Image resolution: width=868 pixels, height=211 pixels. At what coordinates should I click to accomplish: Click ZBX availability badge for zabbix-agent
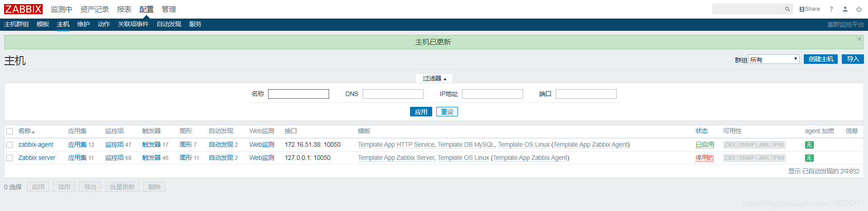click(x=730, y=145)
